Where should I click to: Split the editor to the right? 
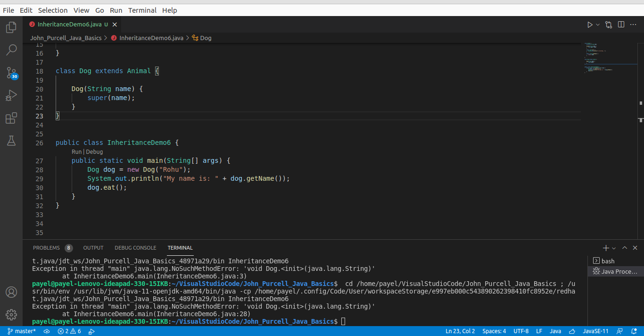coord(621,25)
